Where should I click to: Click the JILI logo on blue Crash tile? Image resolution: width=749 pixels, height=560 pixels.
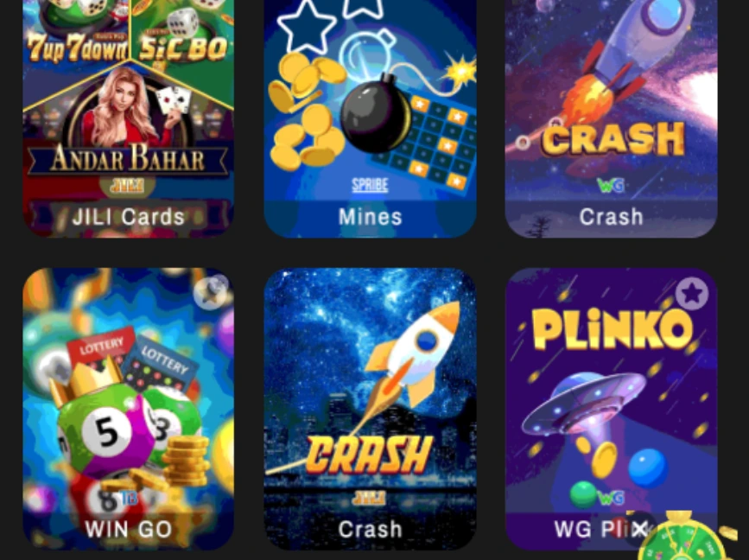369,498
